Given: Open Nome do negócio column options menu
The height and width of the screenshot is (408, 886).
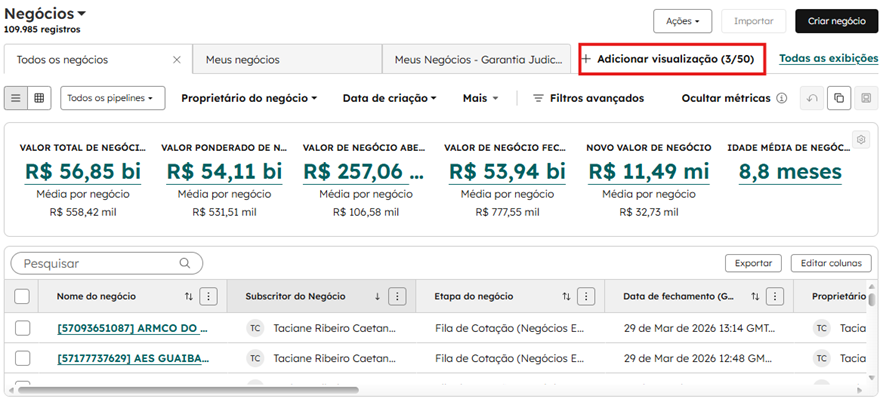Looking at the screenshot, I should click(208, 296).
